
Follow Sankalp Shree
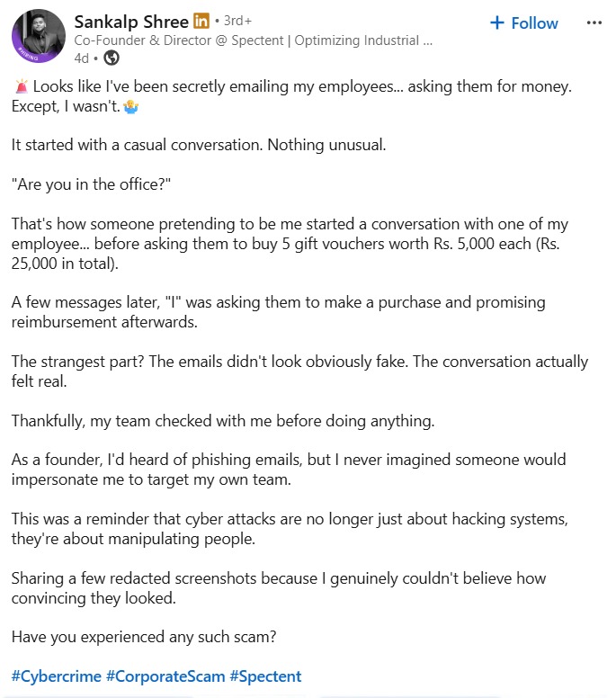(x=524, y=22)
